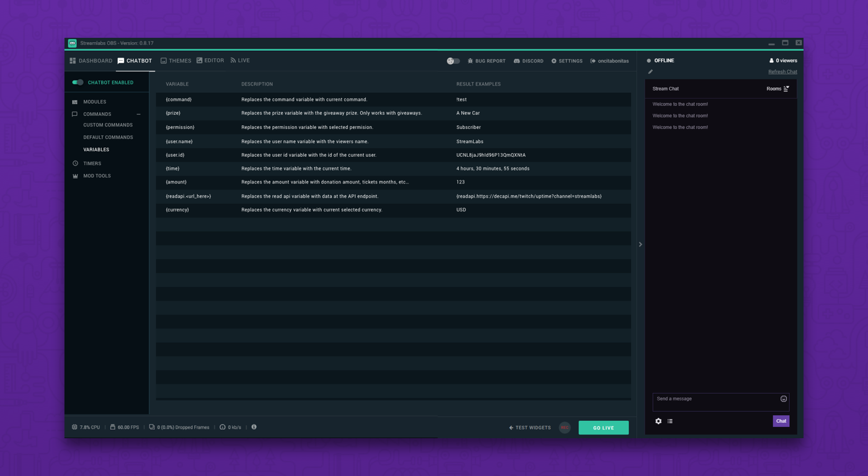Open chat settings gear icon
This screenshot has height=476, width=868.
click(658, 421)
